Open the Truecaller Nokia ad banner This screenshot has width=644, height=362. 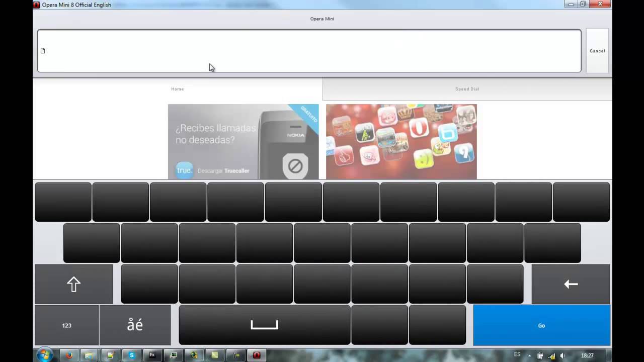243,141
